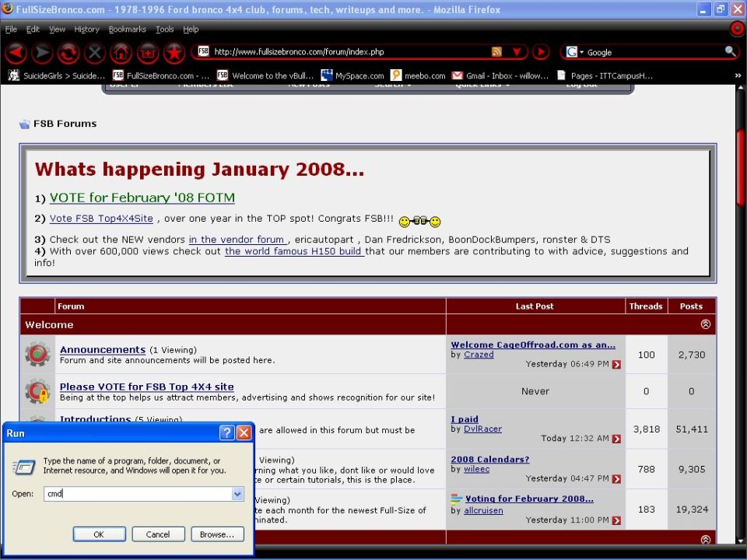
Task: Click the Announcements forum status icon
Action: [37, 355]
